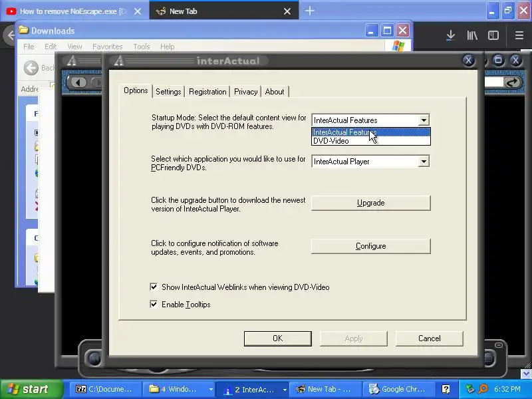Viewport: 532px width, 399px height.
Task: Toggle the Enable Tooltips checkbox
Action: pyautogui.click(x=154, y=305)
